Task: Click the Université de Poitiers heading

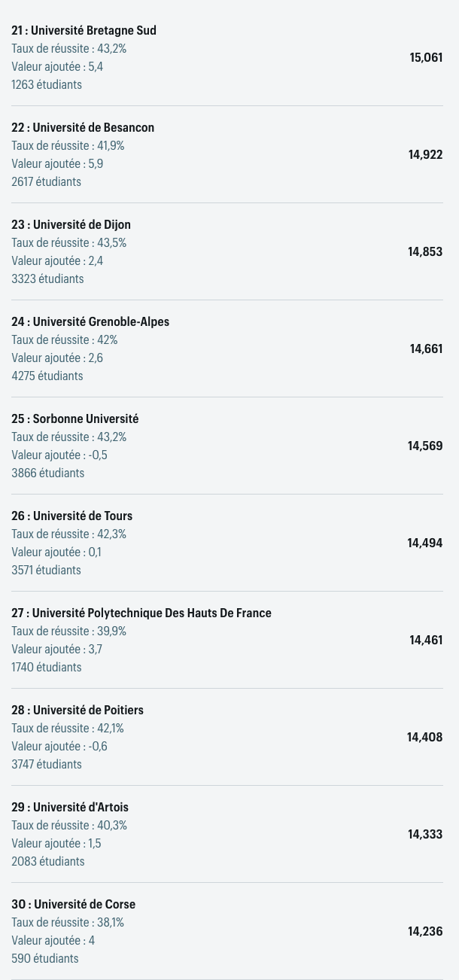Action: (78, 711)
